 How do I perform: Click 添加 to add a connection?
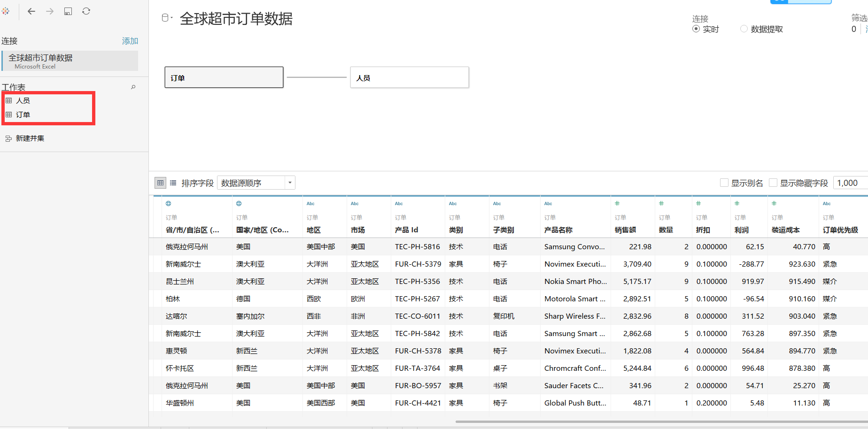tap(130, 41)
